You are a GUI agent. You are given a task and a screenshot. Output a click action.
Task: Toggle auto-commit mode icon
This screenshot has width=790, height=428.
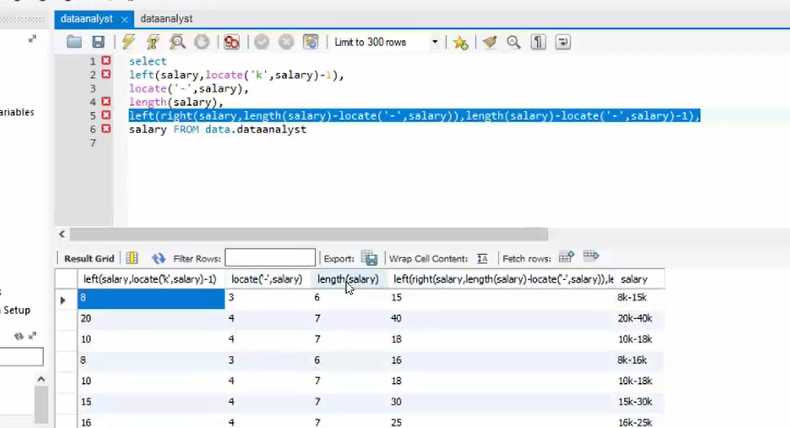310,42
